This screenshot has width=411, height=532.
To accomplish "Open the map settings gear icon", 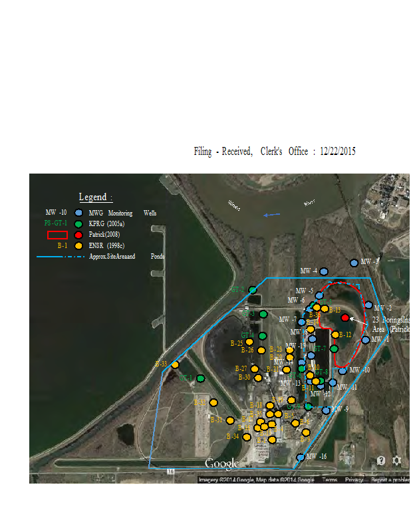I will click(x=396, y=460).
